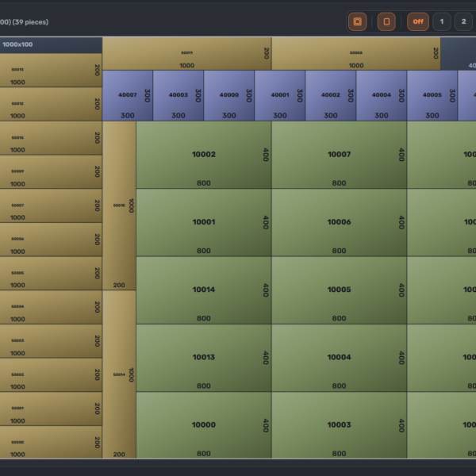Select blue piece 40000

(x=228, y=95)
